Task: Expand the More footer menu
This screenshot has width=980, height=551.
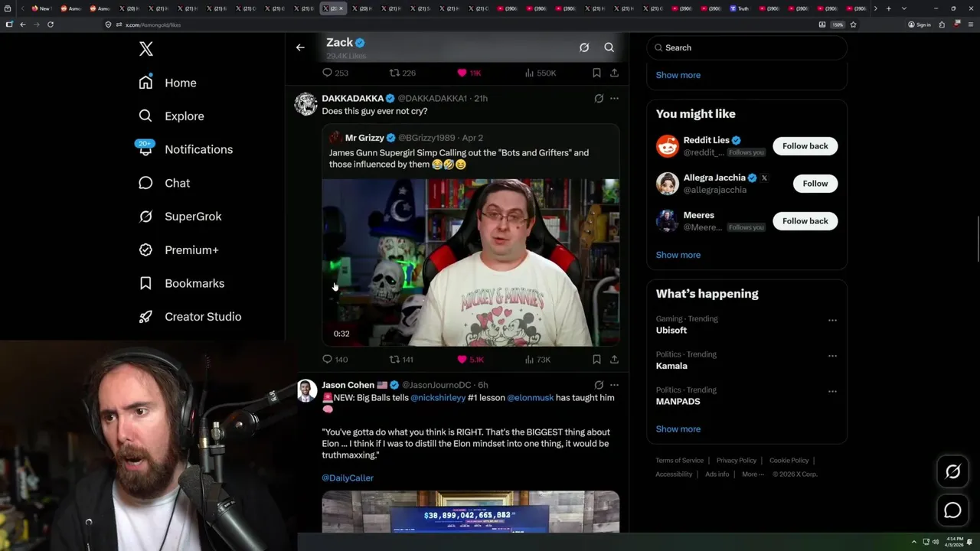Action: pos(753,474)
